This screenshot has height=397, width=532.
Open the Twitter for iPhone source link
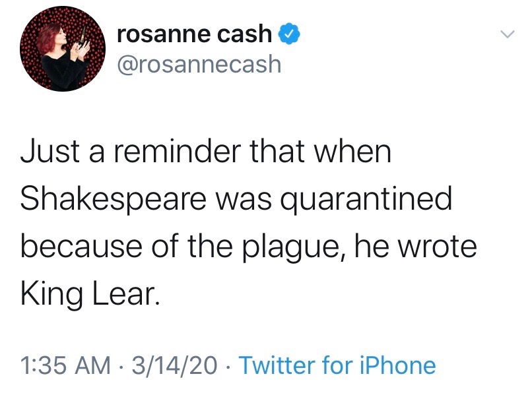pyautogui.click(x=336, y=365)
